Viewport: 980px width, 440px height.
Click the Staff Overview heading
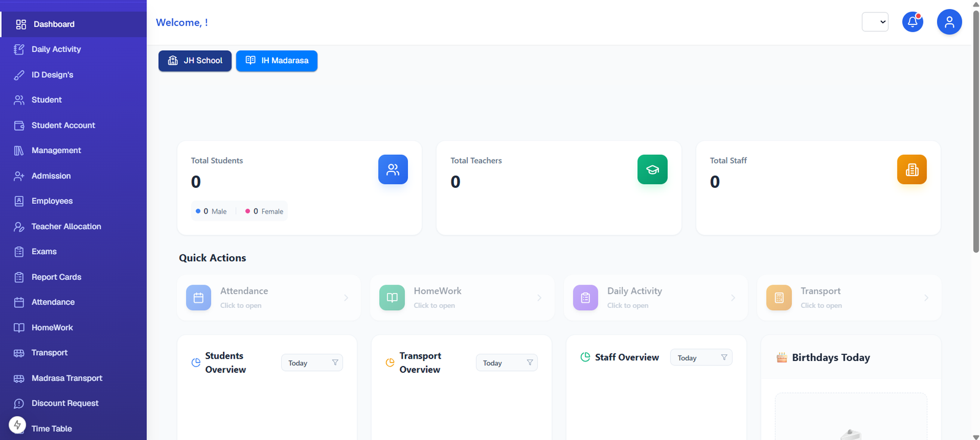click(x=627, y=357)
